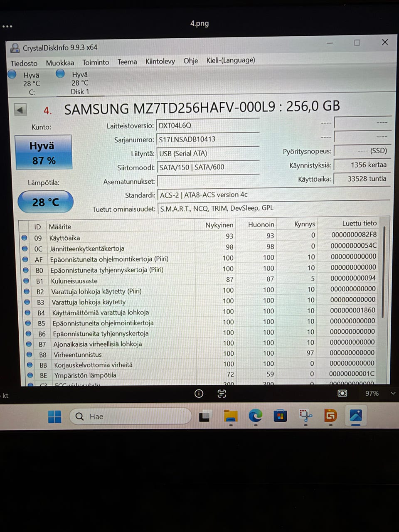
Task: Open the Ohje menu
Action: click(191, 61)
